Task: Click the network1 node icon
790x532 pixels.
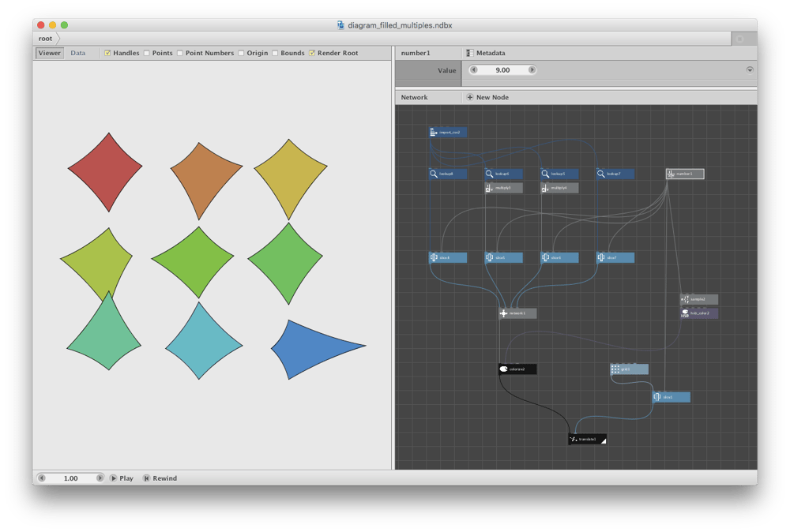Action: [503, 313]
